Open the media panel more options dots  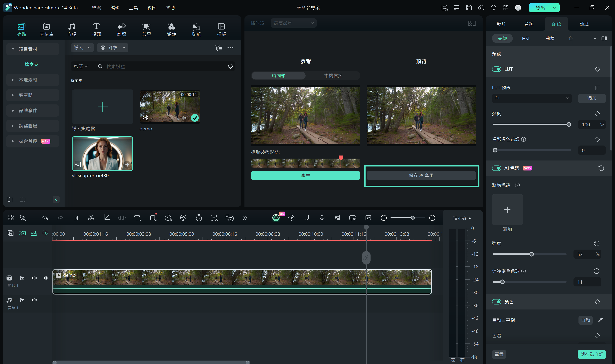pos(230,48)
